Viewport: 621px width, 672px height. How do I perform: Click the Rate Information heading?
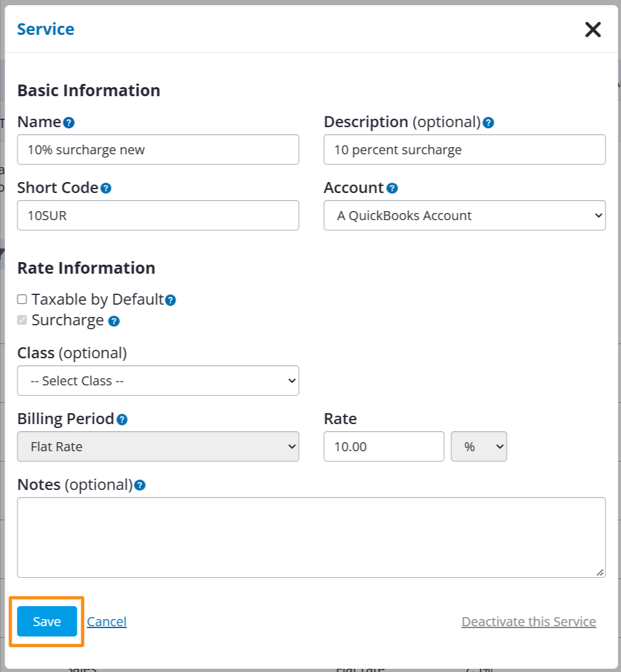tap(86, 268)
